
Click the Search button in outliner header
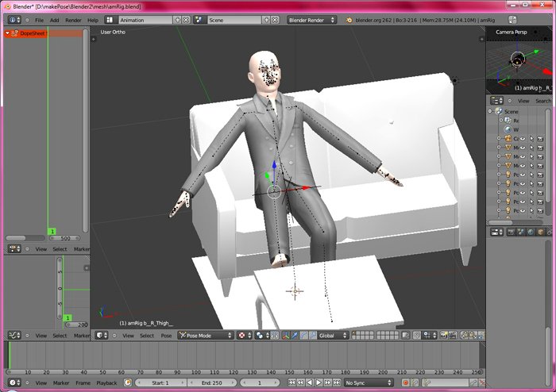(543, 101)
